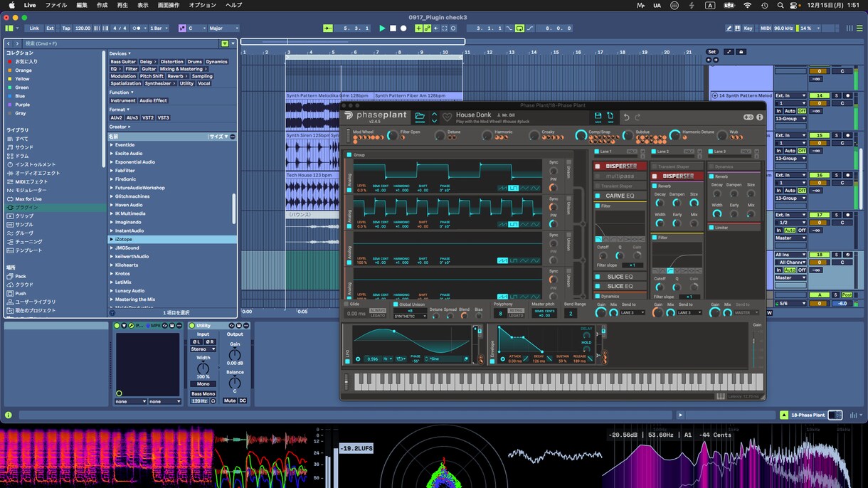Toggle Live draw mode pencil icon
Screen dimensions: 868x488
tap(729, 28)
